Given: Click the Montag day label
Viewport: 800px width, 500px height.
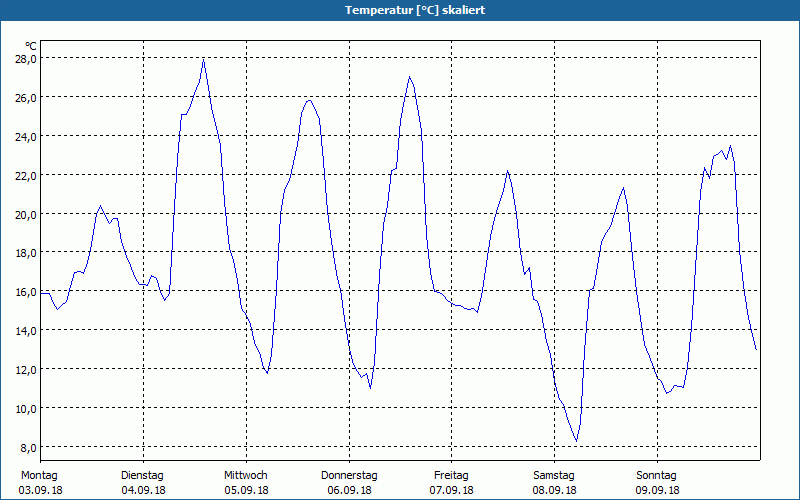Looking at the screenshot, I should pos(39,476).
